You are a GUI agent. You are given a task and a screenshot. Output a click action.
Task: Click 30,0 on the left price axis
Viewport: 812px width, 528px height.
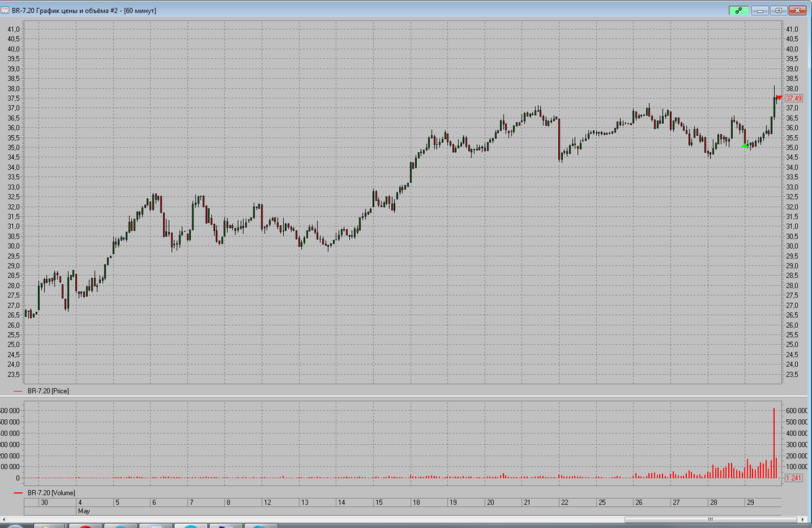pos(14,246)
